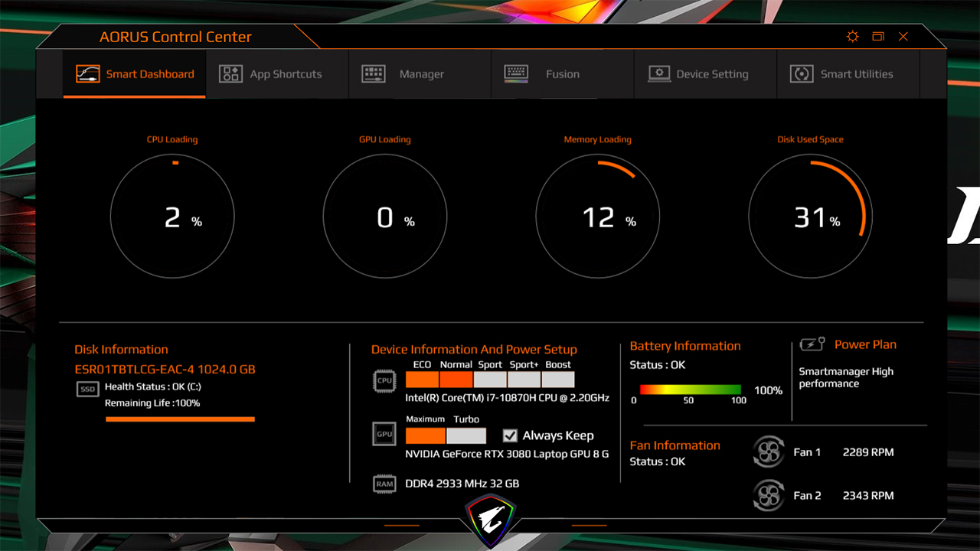The image size is (980, 551).
Task: Open the Device Setting tab
Action: [705, 74]
